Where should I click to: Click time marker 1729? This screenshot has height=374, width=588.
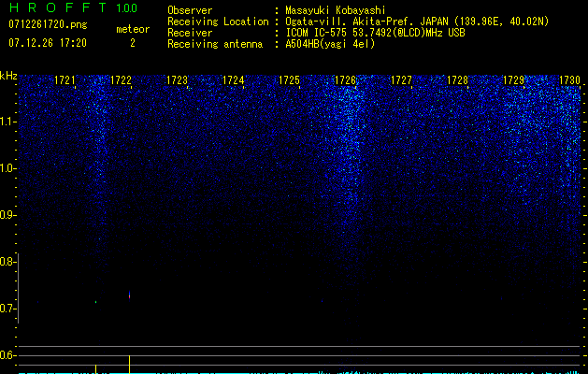tap(513, 80)
